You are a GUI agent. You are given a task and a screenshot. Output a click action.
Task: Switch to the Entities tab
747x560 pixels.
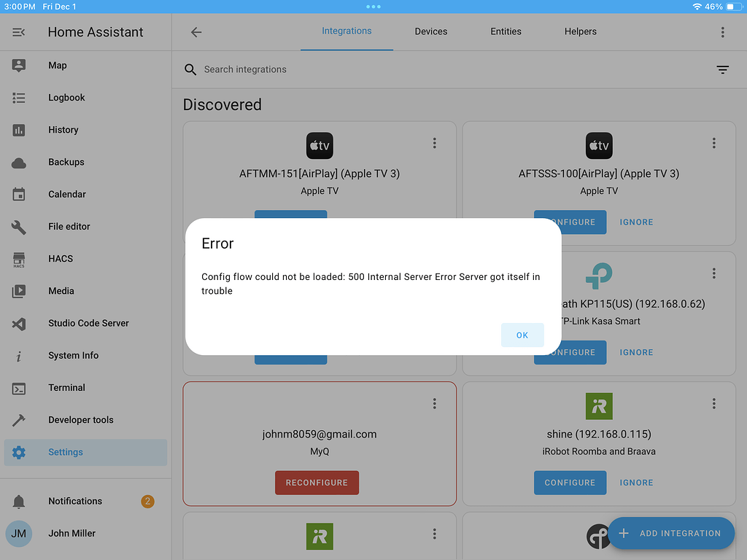506,31
